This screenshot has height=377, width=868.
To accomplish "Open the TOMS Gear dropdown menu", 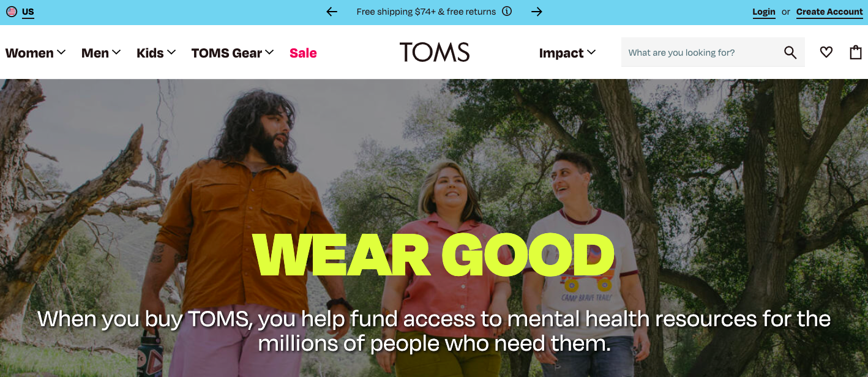I will 233,53.
